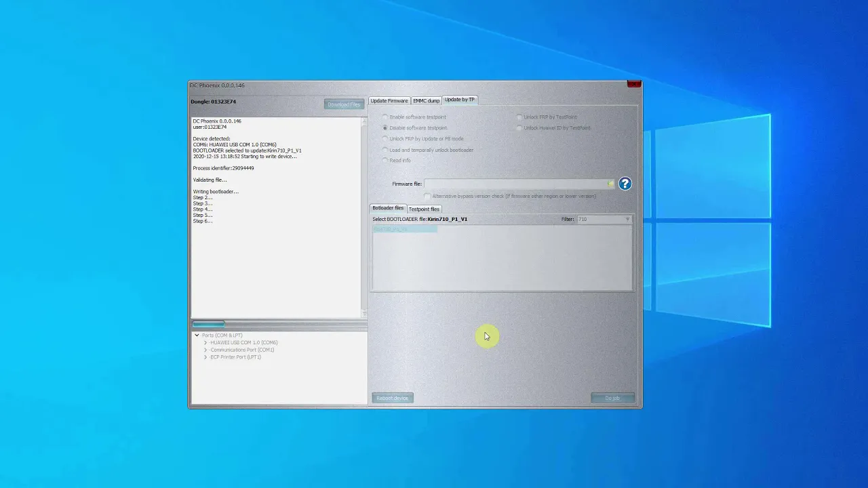Click the DC Phoenix 0.0.0.146 title bar text
The width and height of the screenshot is (868, 488).
point(218,85)
